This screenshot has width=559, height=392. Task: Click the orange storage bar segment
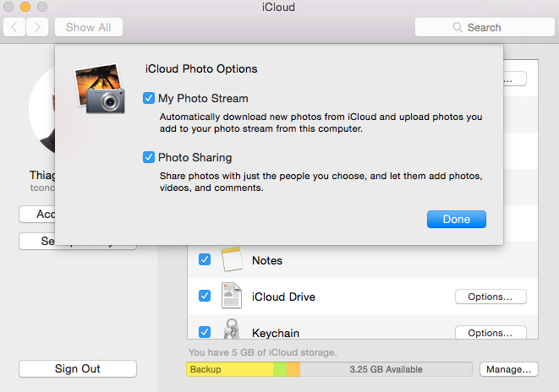[x=293, y=369]
